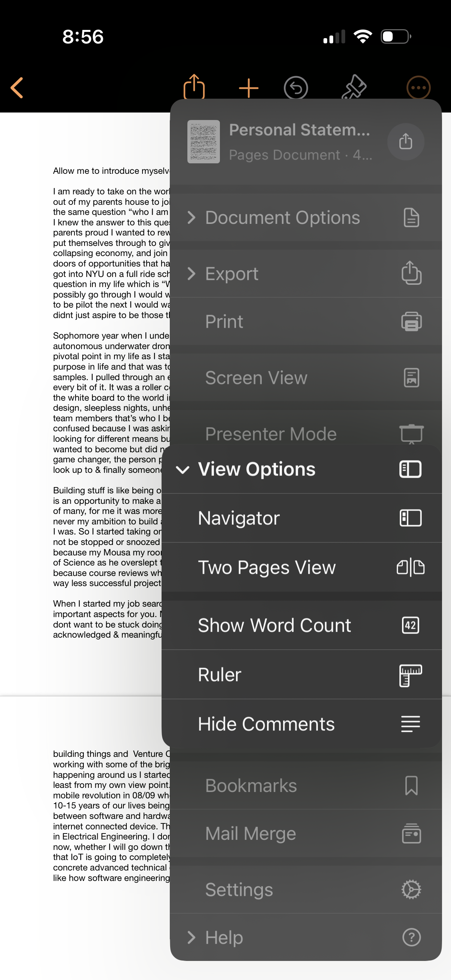Open the Share icon in toolbar

194,87
